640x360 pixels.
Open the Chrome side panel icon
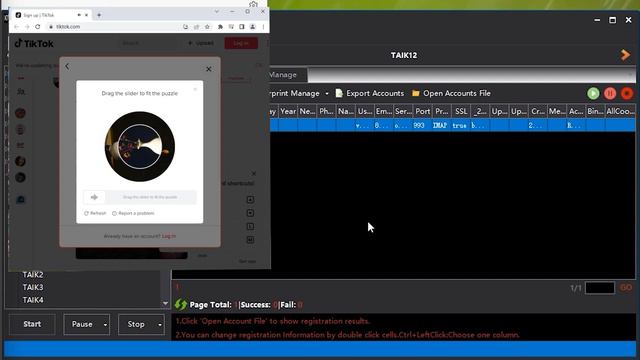tap(242, 27)
